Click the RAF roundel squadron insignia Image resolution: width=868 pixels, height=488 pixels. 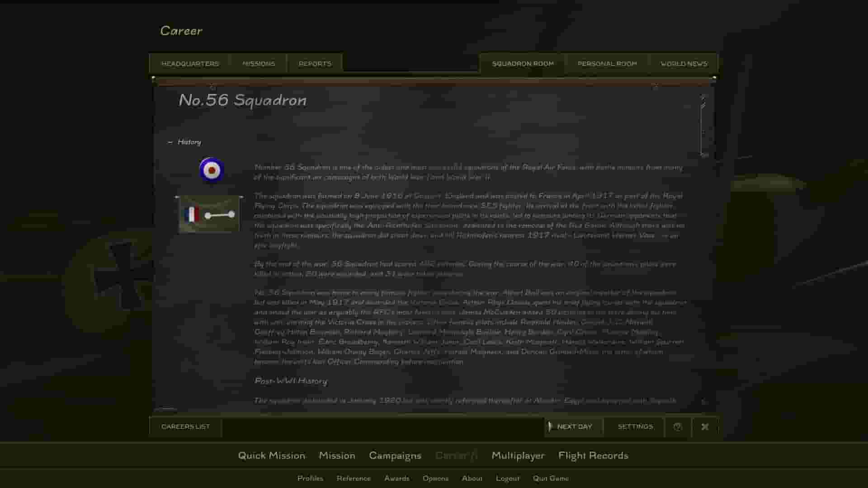(211, 170)
